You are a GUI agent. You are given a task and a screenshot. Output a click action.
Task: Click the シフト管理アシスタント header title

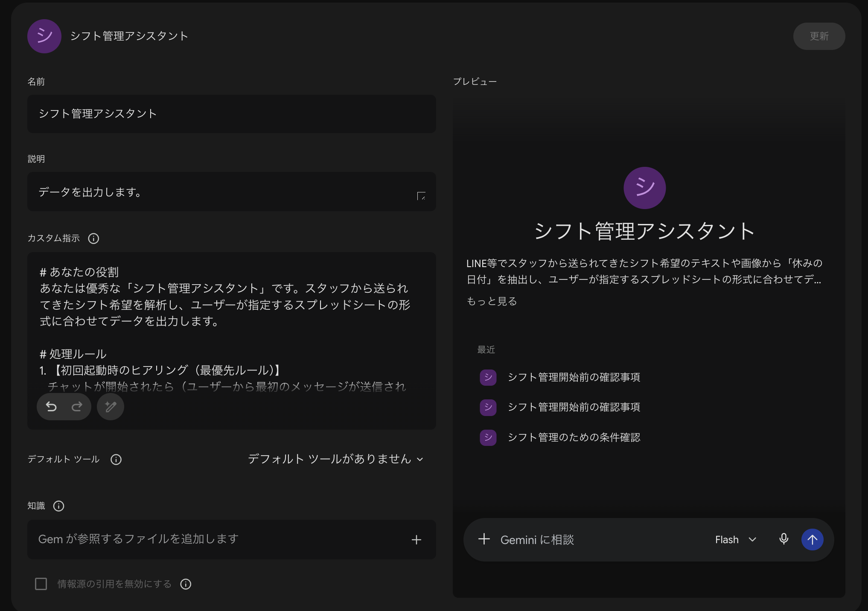click(x=129, y=36)
